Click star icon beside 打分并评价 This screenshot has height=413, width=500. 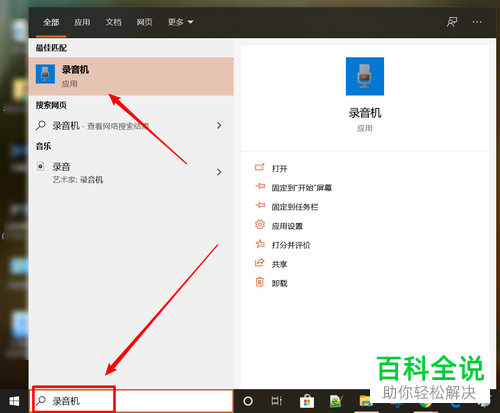coord(260,244)
